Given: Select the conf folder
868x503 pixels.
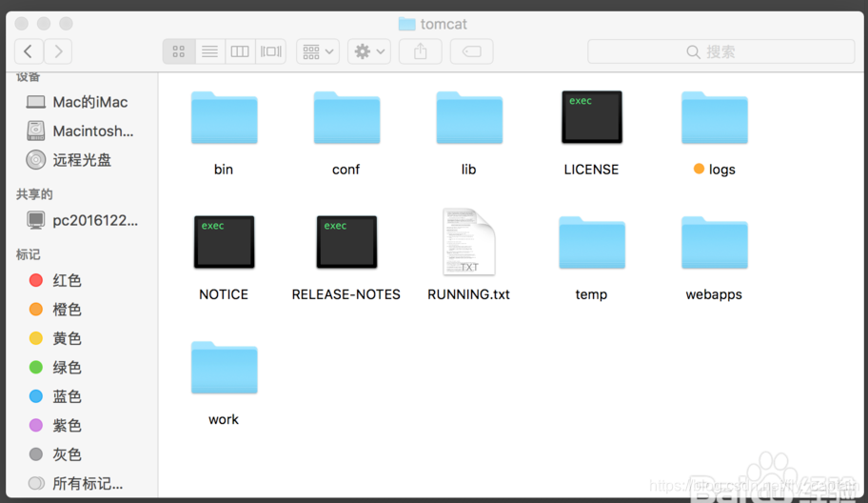Looking at the screenshot, I should (x=346, y=118).
